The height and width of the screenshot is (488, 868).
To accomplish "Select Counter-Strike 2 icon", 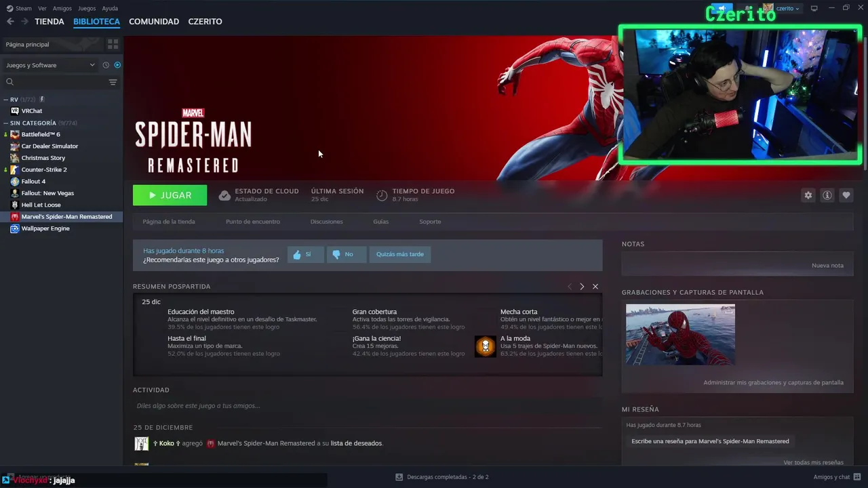I will pos(15,169).
